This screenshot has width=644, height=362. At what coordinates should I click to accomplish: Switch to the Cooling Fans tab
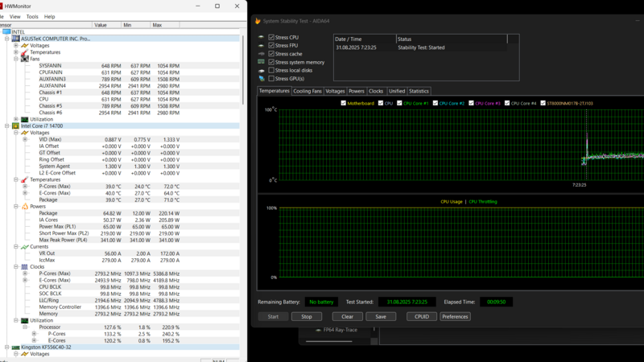pos(307,91)
